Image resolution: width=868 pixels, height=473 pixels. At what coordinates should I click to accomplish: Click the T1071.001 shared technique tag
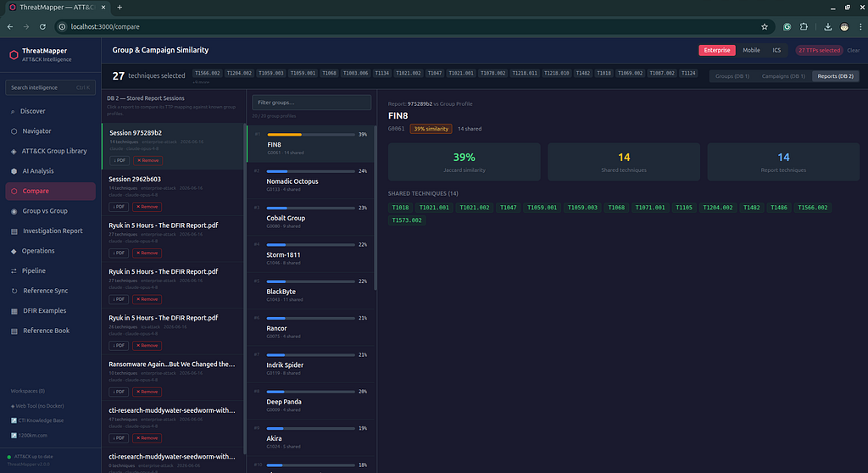coord(650,208)
